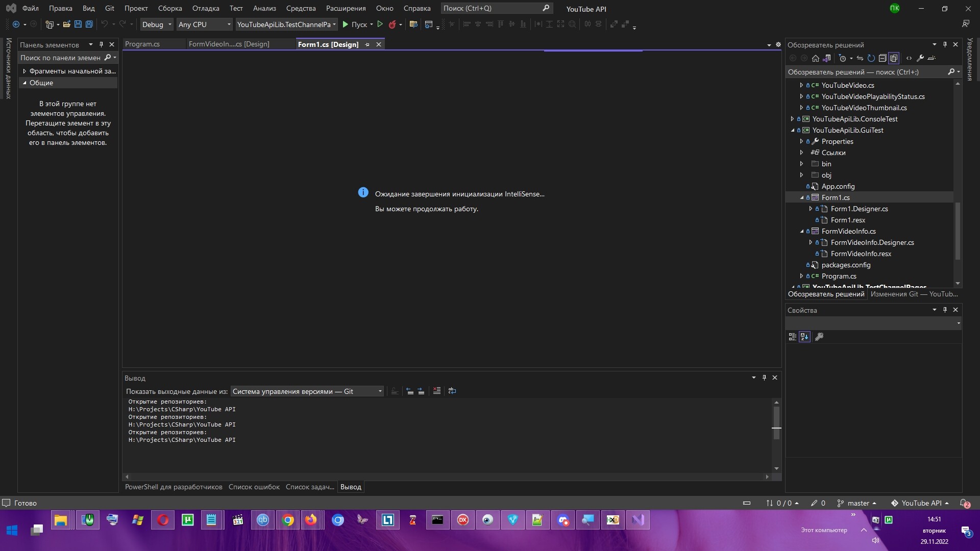Screen dimensions: 980x551
Task: Go to previous message in Output panel
Action: coord(410,391)
